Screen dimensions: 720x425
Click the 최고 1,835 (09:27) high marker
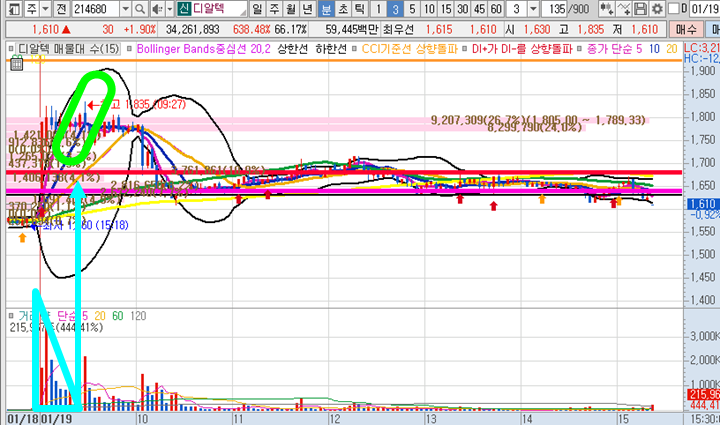click(137, 105)
